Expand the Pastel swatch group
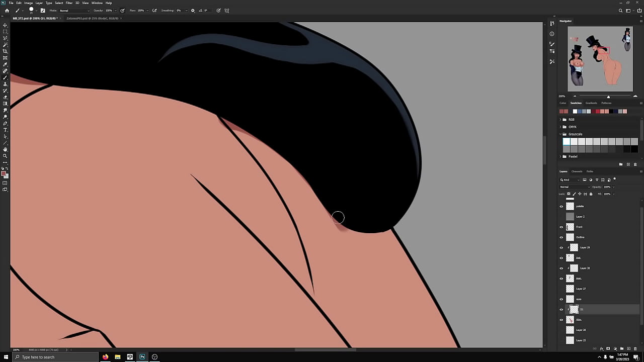The image size is (644, 362). tap(561, 156)
